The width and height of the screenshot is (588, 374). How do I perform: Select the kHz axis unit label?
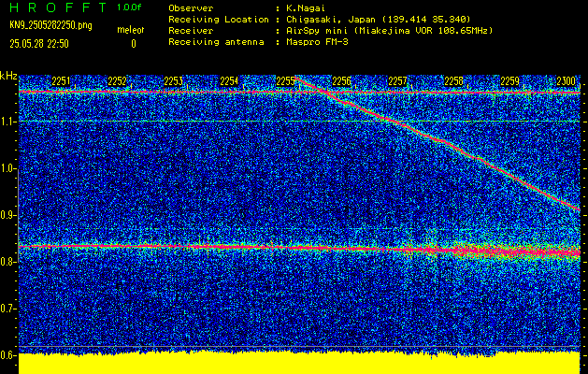tap(8, 76)
